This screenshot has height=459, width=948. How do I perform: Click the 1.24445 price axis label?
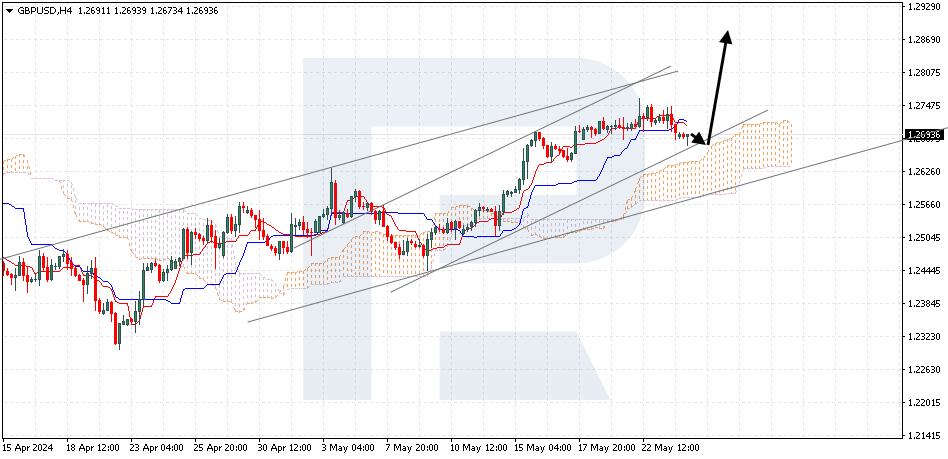[926, 270]
